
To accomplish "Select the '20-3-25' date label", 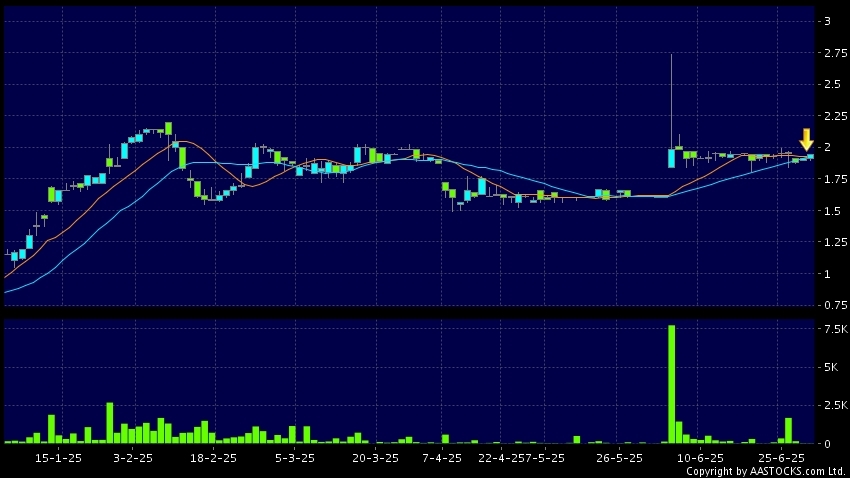I will point(375,458).
